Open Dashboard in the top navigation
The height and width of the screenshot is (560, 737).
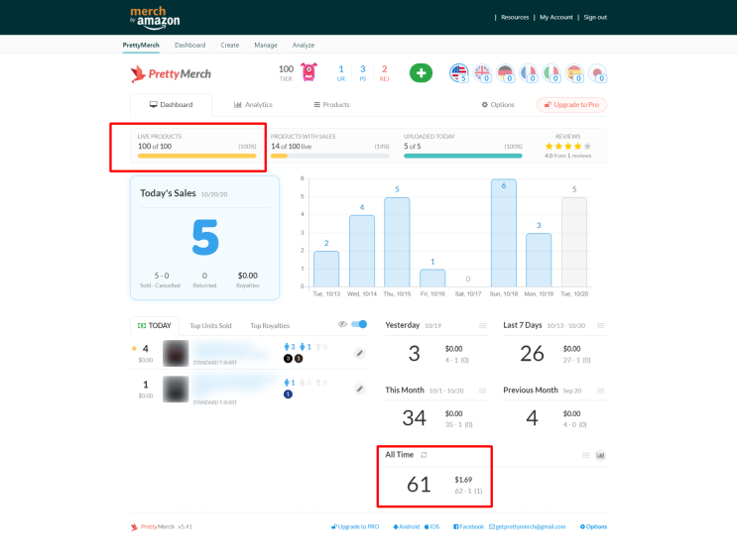[189, 46]
